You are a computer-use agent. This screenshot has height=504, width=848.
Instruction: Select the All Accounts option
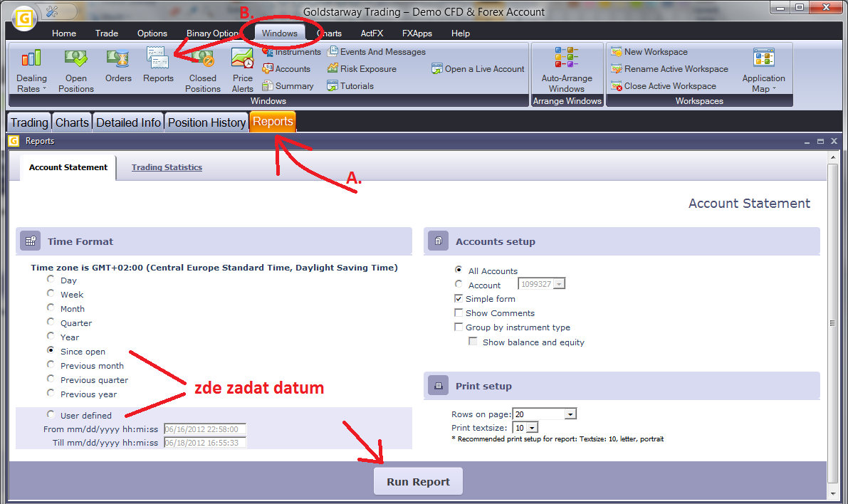click(459, 269)
